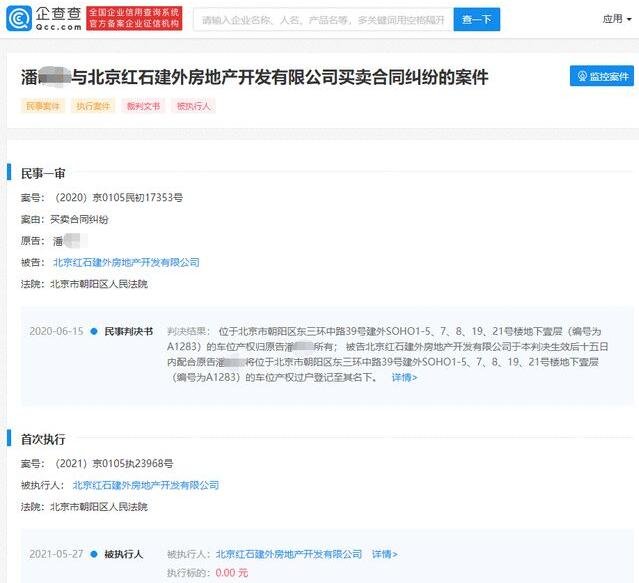This screenshot has width=639, height=583.
Task: Click case number (2020)京0105民初17353号
Action: tap(119, 198)
